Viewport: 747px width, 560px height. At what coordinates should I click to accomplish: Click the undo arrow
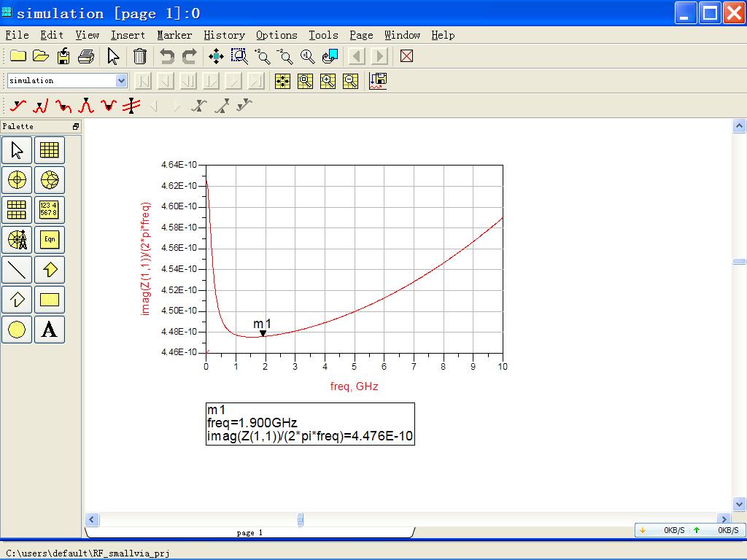pos(167,56)
